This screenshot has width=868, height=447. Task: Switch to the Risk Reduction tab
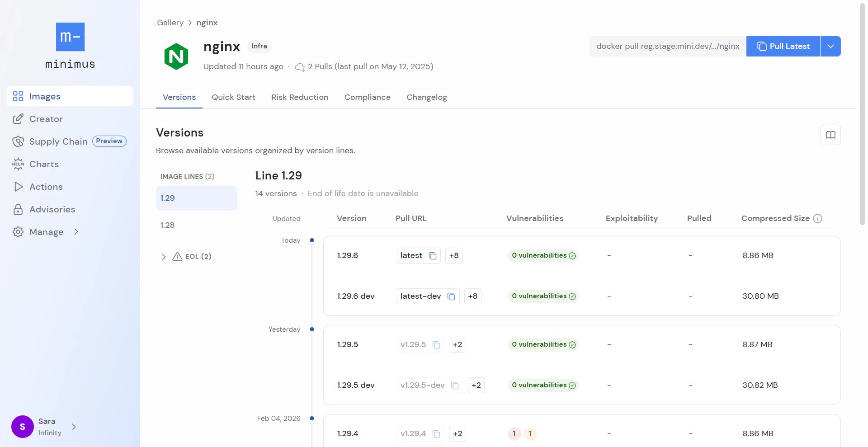click(x=300, y=97)
